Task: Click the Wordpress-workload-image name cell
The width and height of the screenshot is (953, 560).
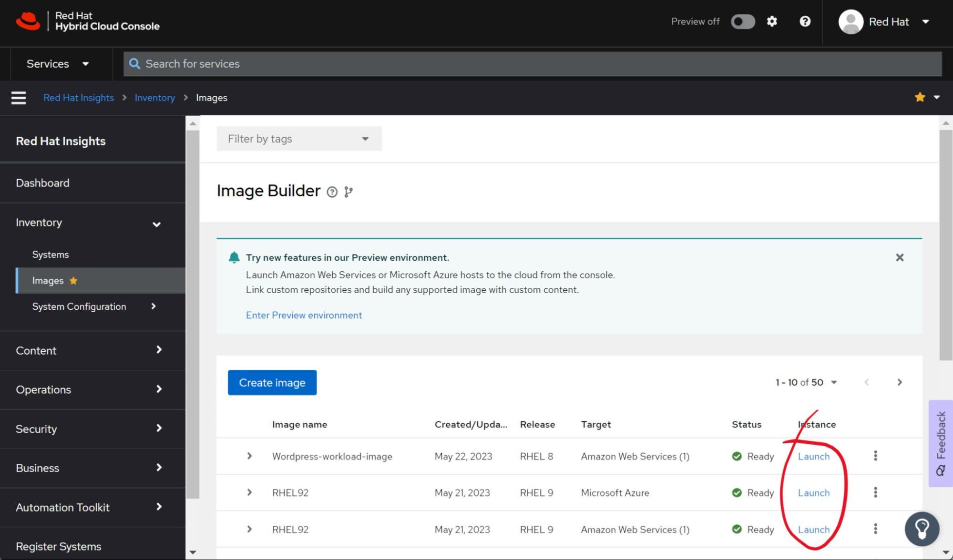Action: tap(332, 456)
